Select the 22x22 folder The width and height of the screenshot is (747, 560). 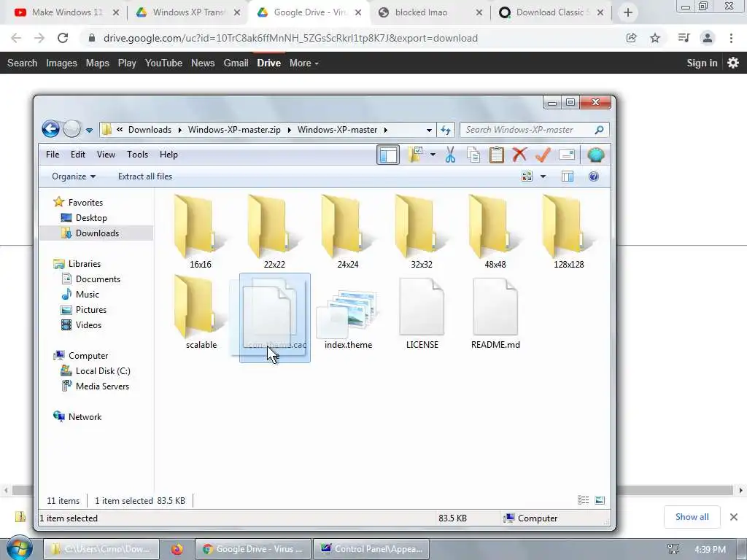274,232
